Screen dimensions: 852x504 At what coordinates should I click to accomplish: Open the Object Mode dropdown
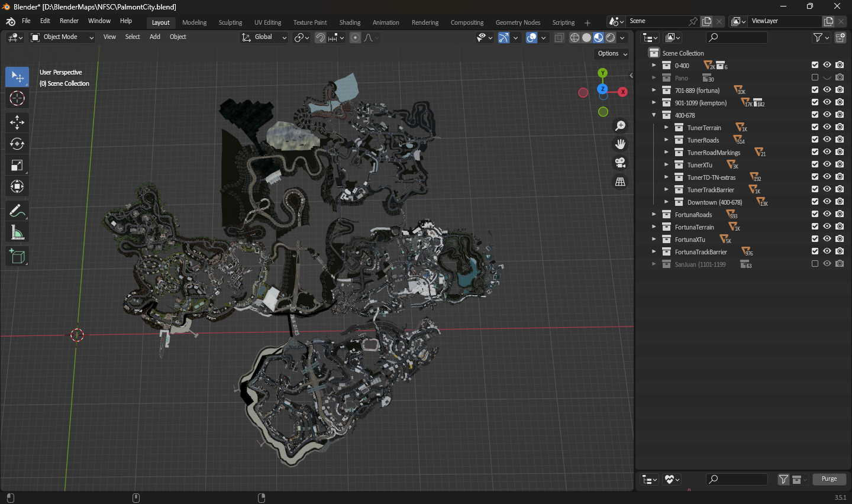pos(62,37)
